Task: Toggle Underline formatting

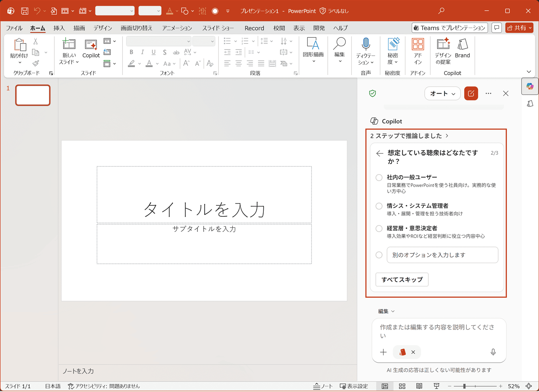Action: (x=153, y=52)
